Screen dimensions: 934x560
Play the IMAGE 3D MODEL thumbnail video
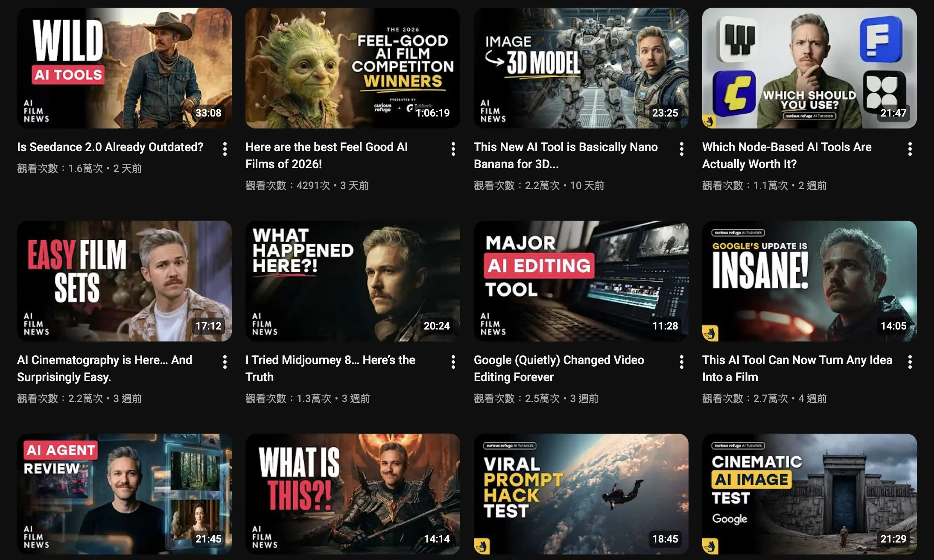(x=581, y=68)
